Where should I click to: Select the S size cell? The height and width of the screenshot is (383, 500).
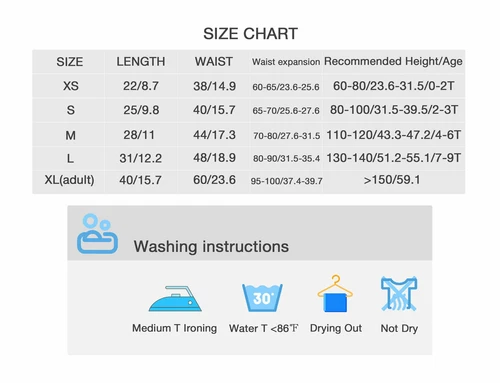71,110
